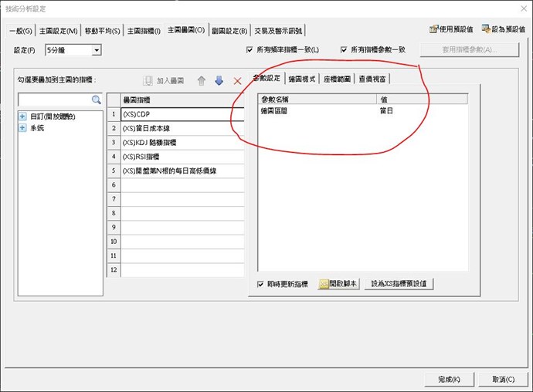This screenshot has height=392, width=533.
Task: Select the (XS)RSI指標 row in list
Action: click(x=182, y=157)
